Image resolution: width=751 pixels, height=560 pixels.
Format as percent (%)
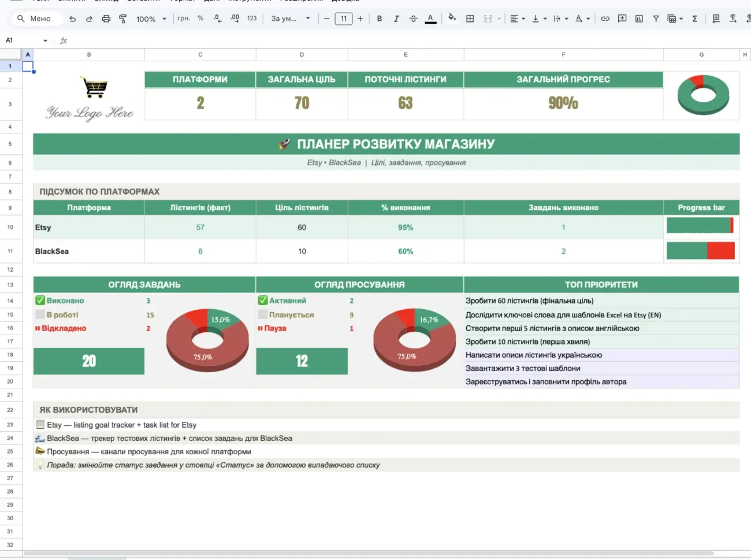[x=200, y=18]
